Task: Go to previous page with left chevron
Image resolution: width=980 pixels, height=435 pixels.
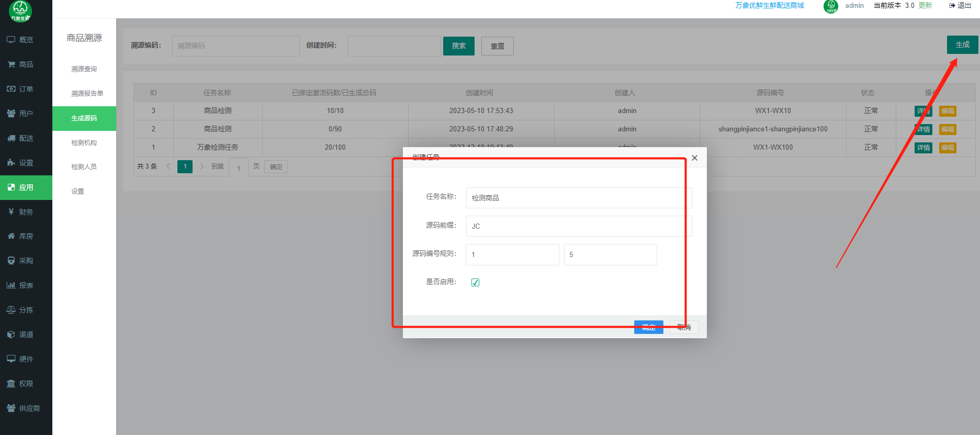Action: tap(168, 166)
